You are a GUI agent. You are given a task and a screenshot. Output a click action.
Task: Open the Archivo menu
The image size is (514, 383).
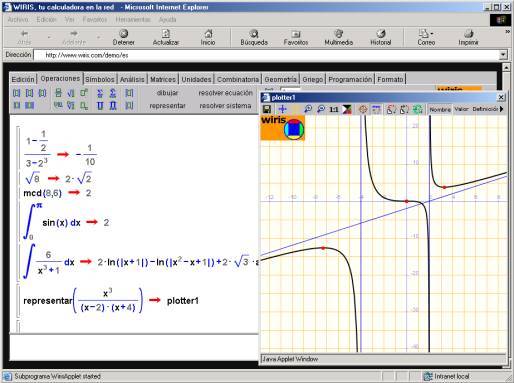click(18, 20)
